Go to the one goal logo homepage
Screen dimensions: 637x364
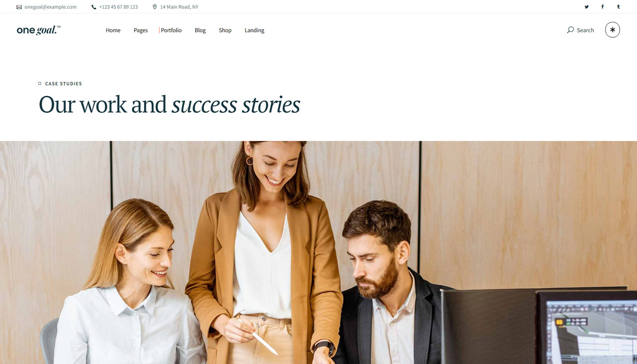point(39,30)
